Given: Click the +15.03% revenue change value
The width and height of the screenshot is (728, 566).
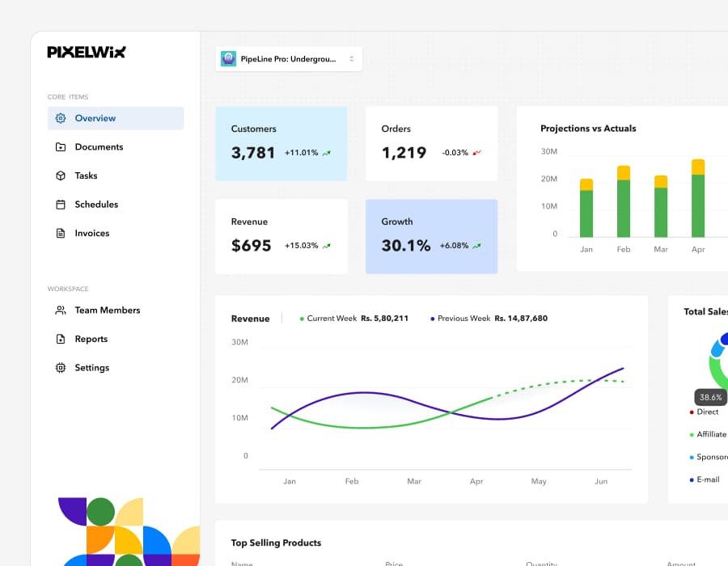Looking at the screenshot, I should coord(302,246).
